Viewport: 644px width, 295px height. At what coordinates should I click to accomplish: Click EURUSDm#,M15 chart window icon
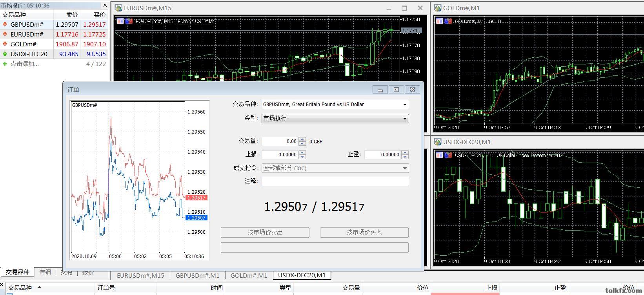coord(118,8)
